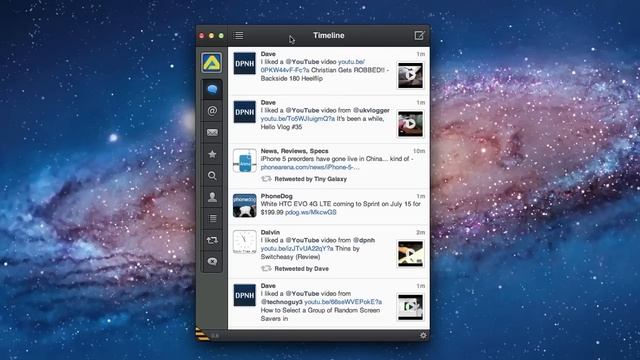
Task: Toggle the sidebar menu button in title bar
Action: 238,36
